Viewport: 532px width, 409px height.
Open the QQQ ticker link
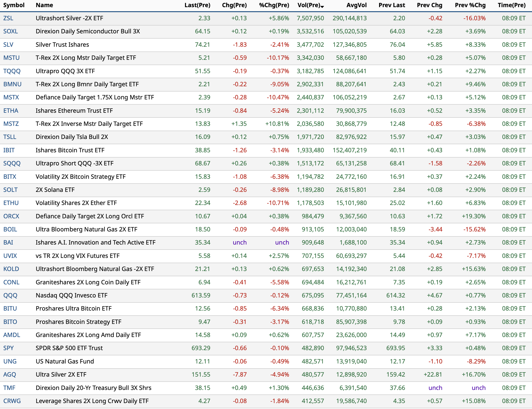10,295
